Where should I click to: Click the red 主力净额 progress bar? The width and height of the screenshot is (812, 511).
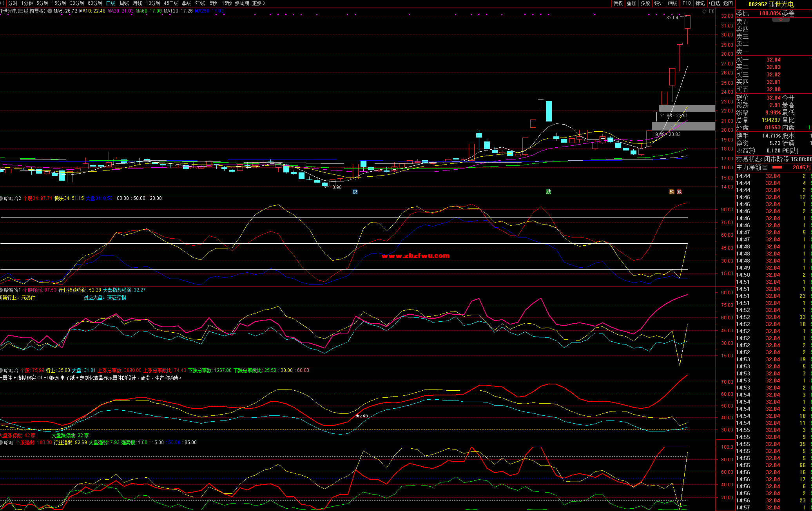click(777, 167)
